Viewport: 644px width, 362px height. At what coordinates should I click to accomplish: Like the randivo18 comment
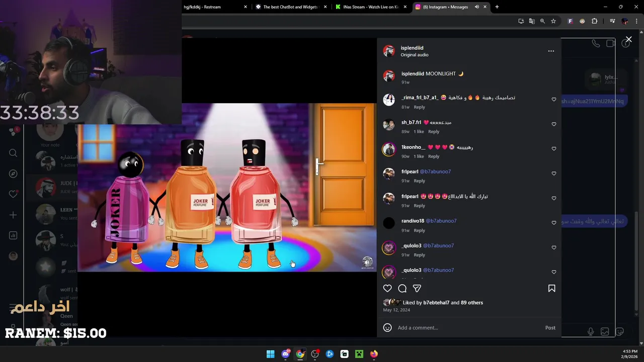coord(554,223)
